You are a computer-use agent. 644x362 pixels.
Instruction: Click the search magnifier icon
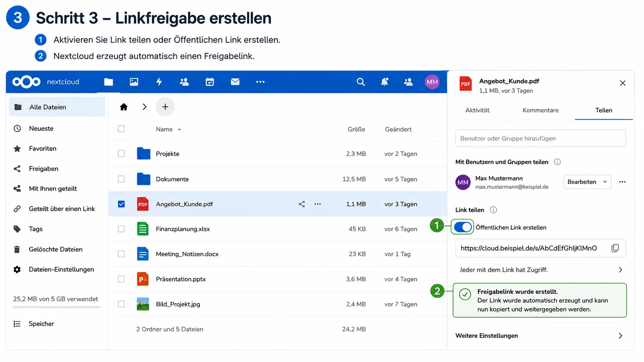click(361, 82)
